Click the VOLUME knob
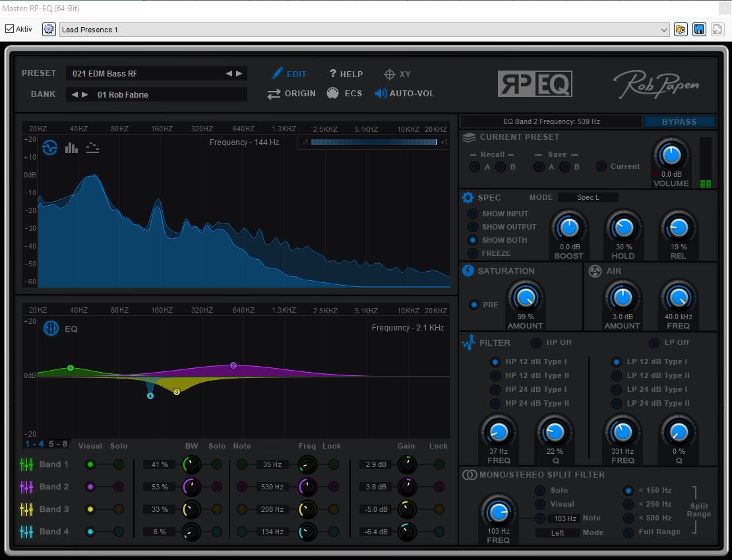732x560 pixels. pos(671,154)
